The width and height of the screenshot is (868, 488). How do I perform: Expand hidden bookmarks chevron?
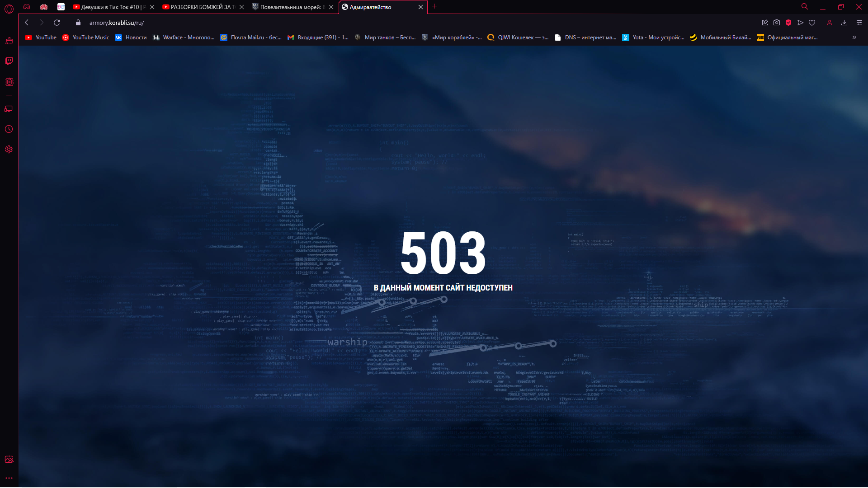[854, 38]
